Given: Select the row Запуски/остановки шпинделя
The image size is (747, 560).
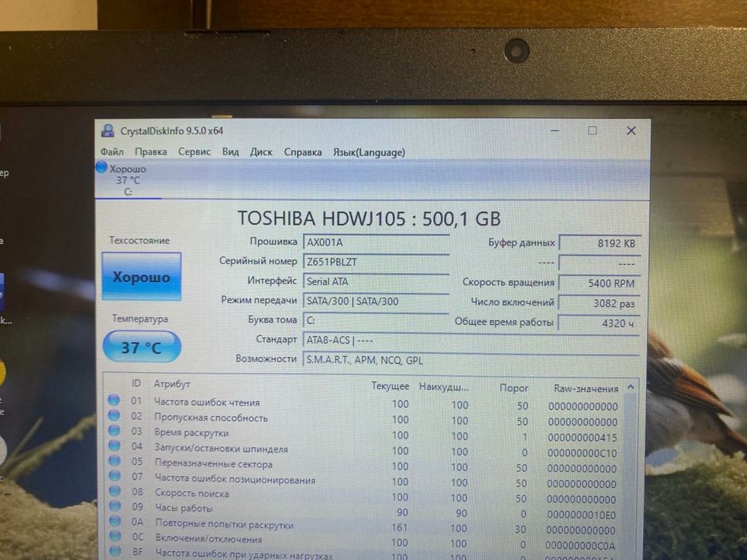Looking at the screenshot, I should coord(364,450).
